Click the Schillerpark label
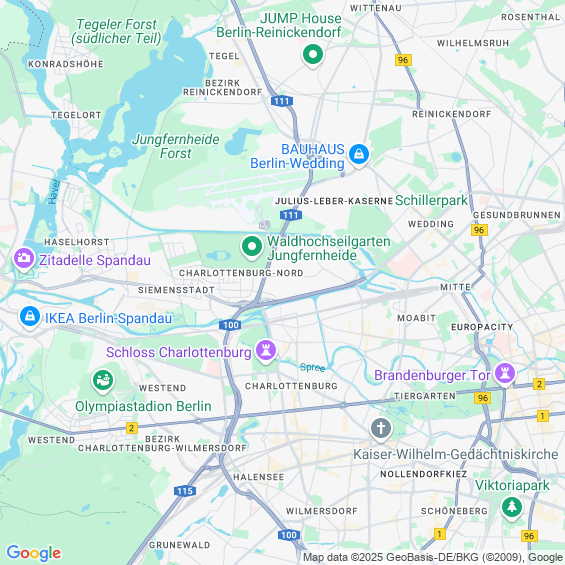This screenshot has height=565, width=565. (x=431, y=200)
